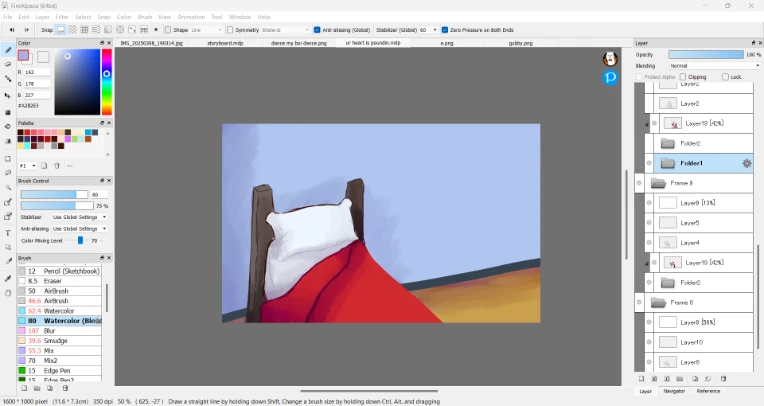Click the pixiv P icon on canvas
Screen dimensions: 764x406
[x=610, y=77]
